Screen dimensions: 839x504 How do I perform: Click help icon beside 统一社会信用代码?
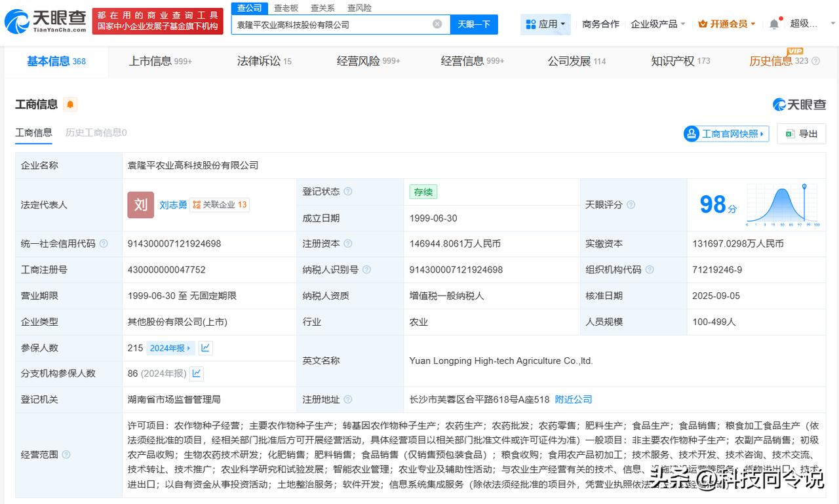pyautogui.click(x=104, y=243)
